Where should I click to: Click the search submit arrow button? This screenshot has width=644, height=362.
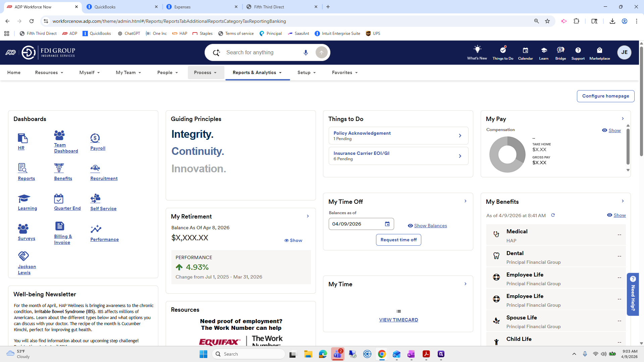point(321,53)
